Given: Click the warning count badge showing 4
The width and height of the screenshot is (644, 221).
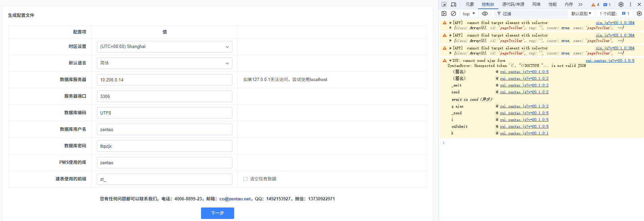Looking at the screenshot, I should pyautogui.click(x=595, y=5).
